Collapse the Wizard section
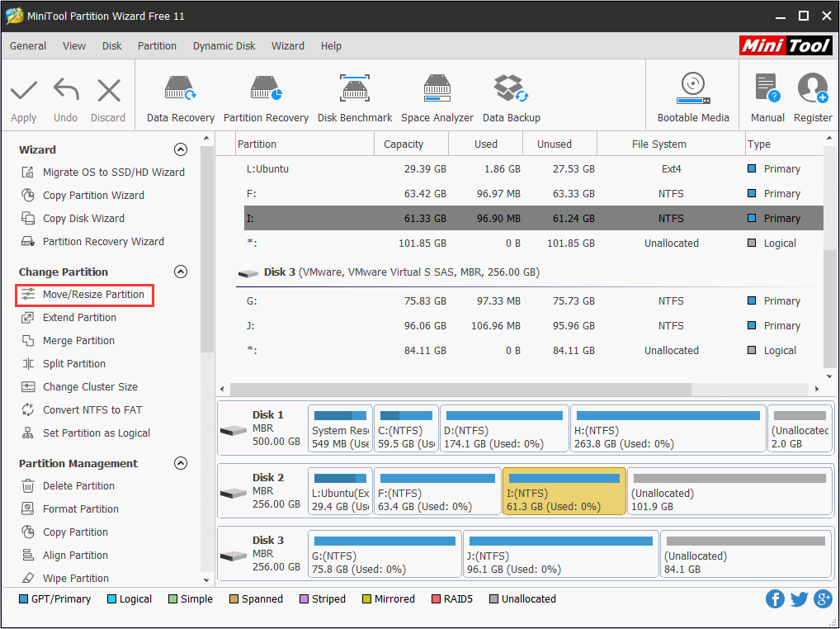Image resolution: width=840 pixels, height=629 pixels. pos(181,149)
